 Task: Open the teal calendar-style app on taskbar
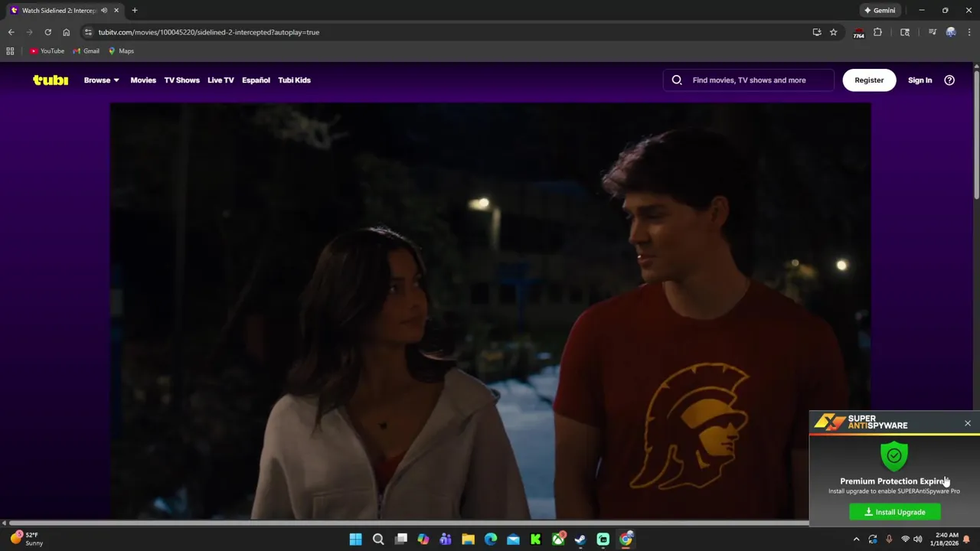click(603, 540)
